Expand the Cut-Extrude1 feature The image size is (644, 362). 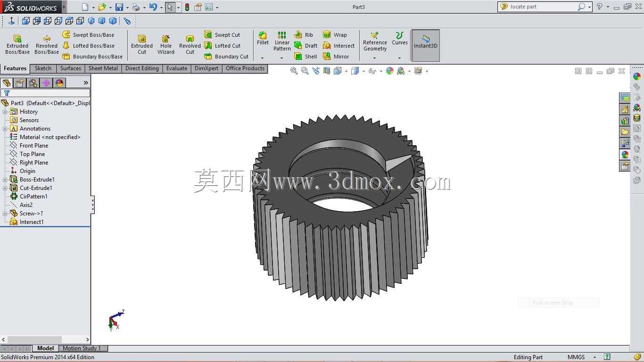(5, 188)
